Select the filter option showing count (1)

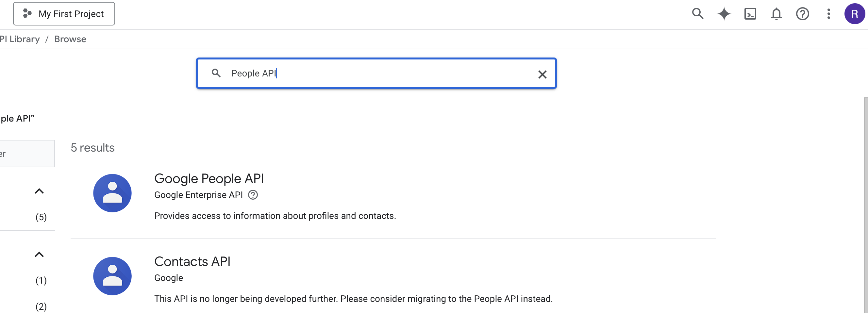41,280
